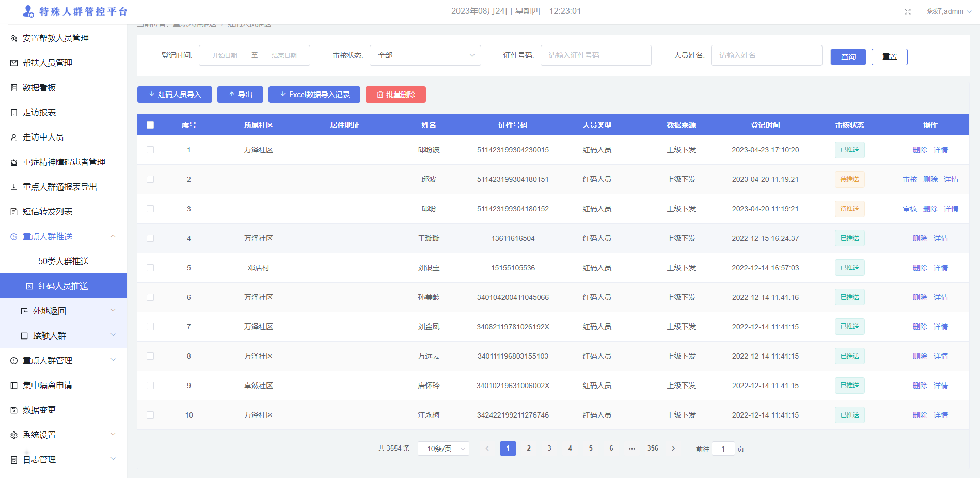The height and width of the screenshot is (478, 980).
Task: Click the 查询 search button
Action: (x=848, y=57)
